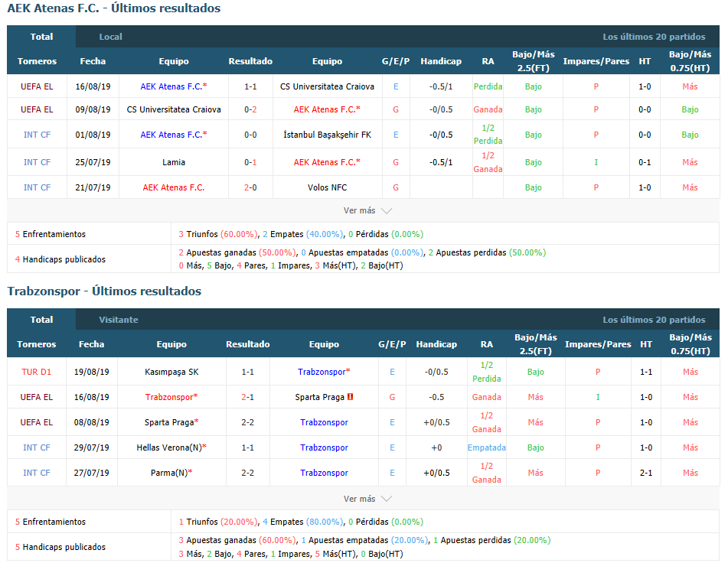Open the TUR D1 tournament link

tap(36, 372)
